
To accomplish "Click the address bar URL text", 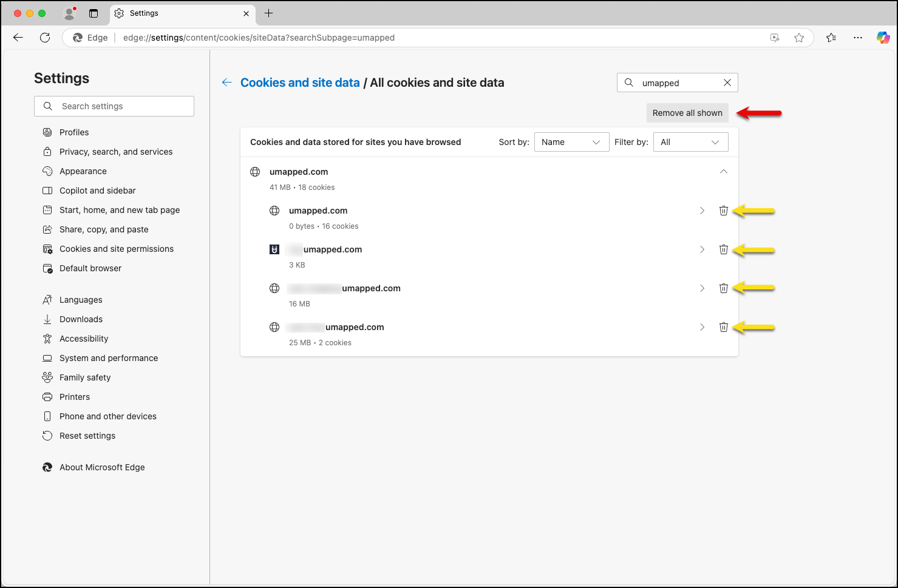I will pyautogui.click(x=259, y=38).
